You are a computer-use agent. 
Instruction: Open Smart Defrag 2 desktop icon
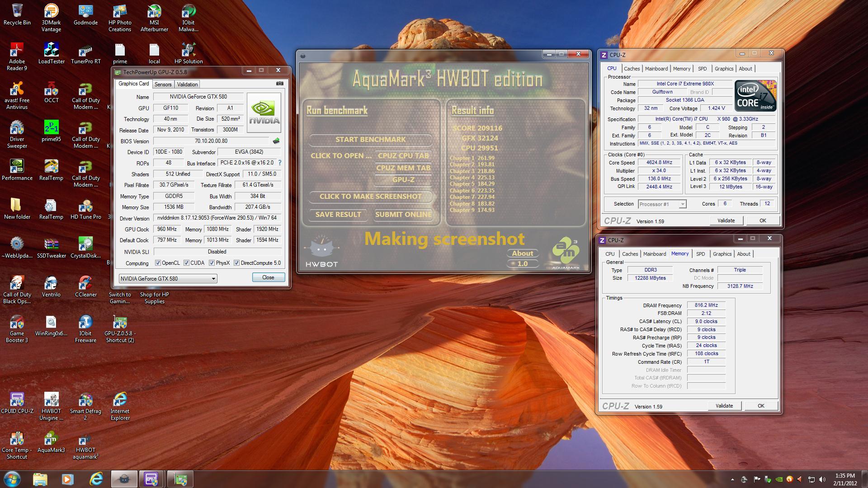tap(85, 406)
